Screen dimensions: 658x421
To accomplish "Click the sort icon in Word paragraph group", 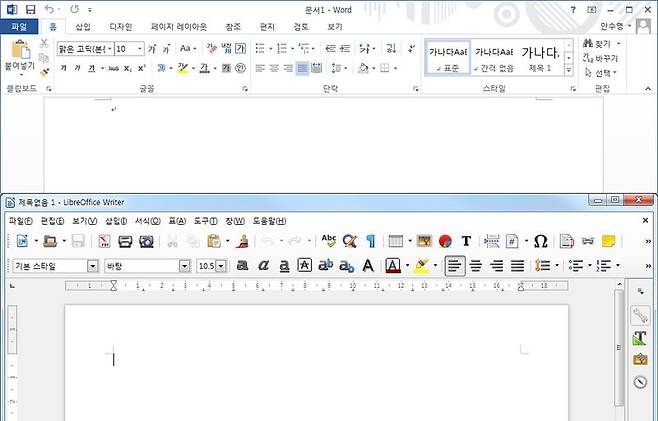I will click(391, 49).
